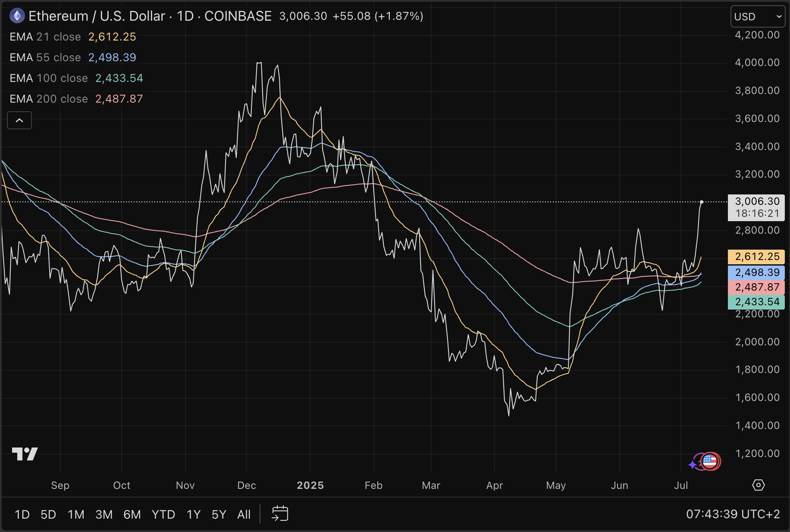Select the 5D time range
Viewport: 790px width, 532px height.
[x=48, y=514]
